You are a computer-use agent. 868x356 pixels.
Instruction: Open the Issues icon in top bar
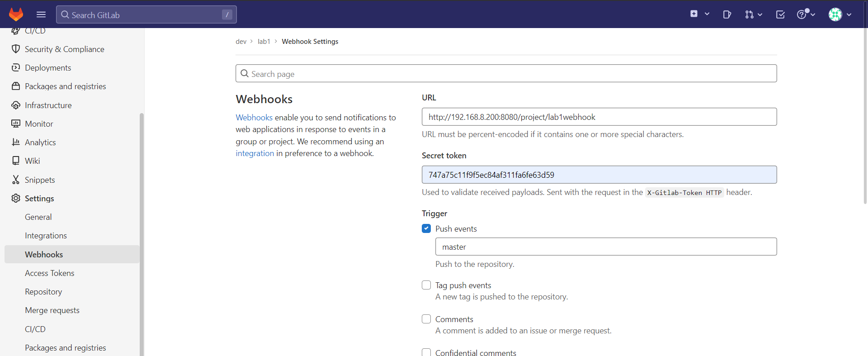(727, 14)
